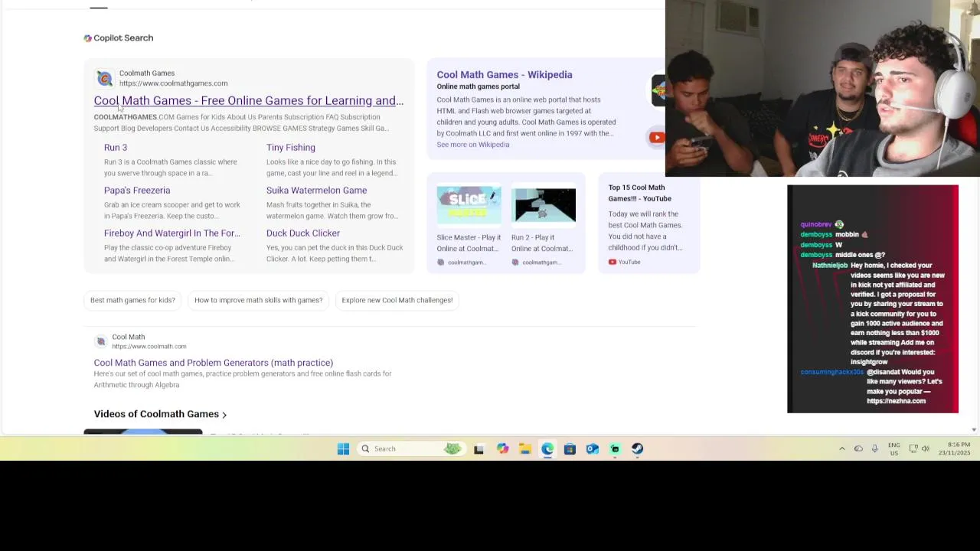Click the quinobrev username in chat
This screenshot has width=980, height=551.
(x=815, y=225)
